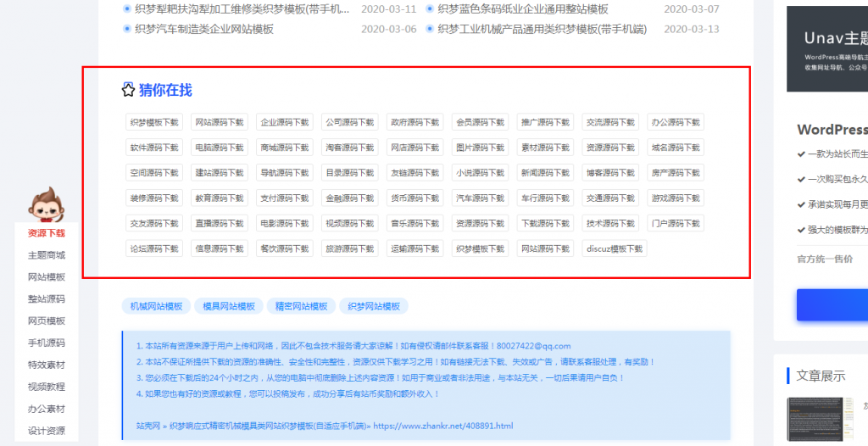Select the 导航源码下载 tag
Screen dimensions: 868x446
(285, 173)
